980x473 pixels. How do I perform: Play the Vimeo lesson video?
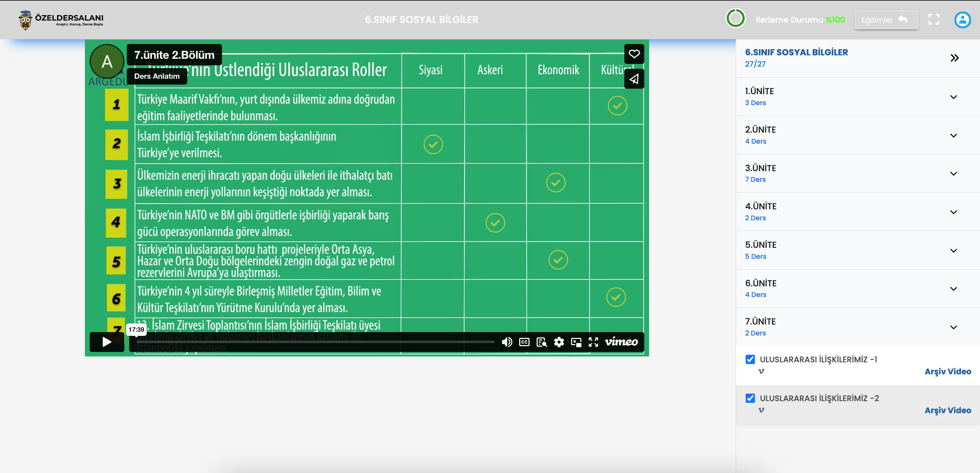tap(107, 342)
